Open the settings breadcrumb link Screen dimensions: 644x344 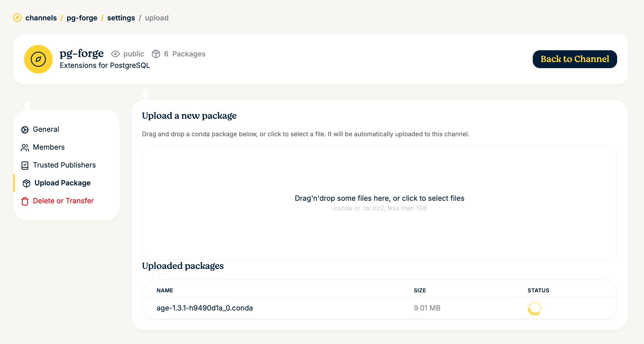pyautogui.click(x=121, y=18)
